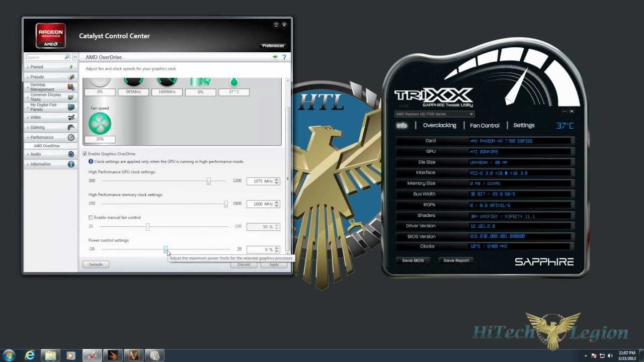The width and height of the screenshot is (644, 362).
Task: Open Windows Media Player from the taskbar
Action: [70, 355]
